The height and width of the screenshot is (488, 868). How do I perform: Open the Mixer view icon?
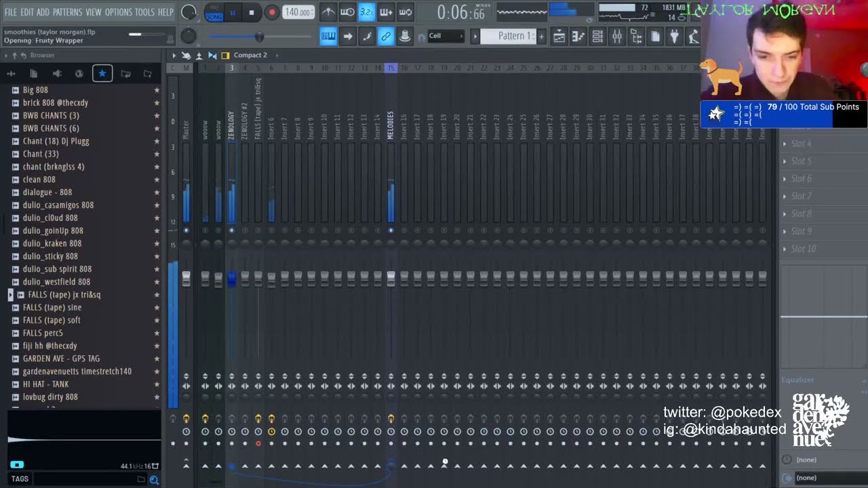[617, 37]
